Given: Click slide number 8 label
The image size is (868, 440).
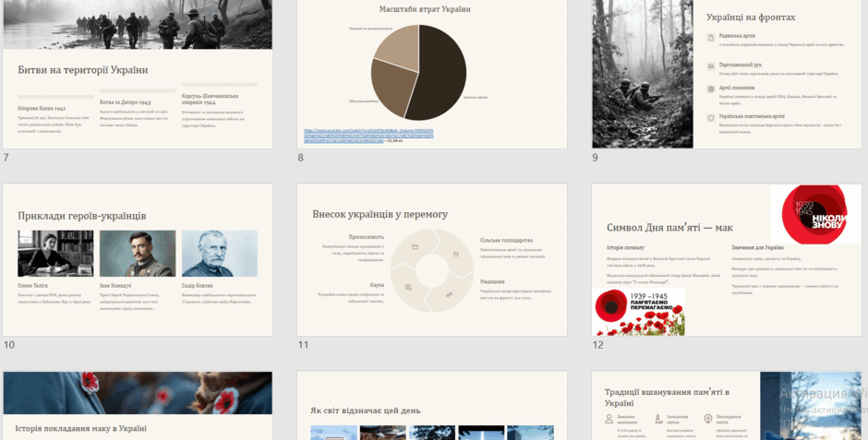Looking at the screenshot, I should [x=301, y=158].
